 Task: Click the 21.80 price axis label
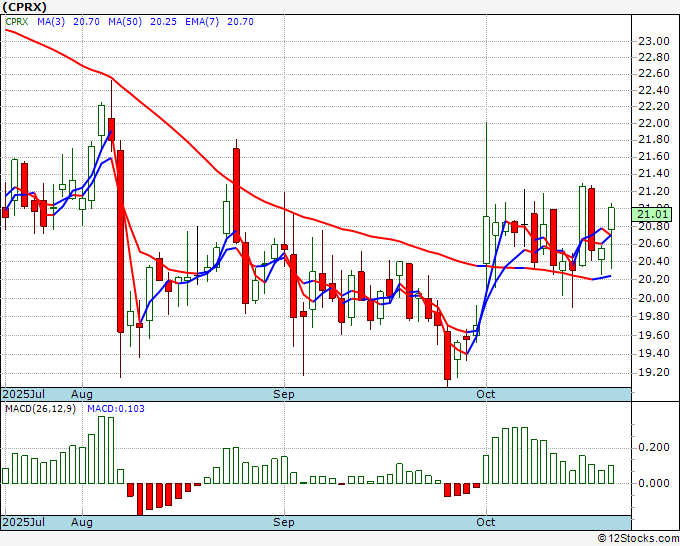654,140
